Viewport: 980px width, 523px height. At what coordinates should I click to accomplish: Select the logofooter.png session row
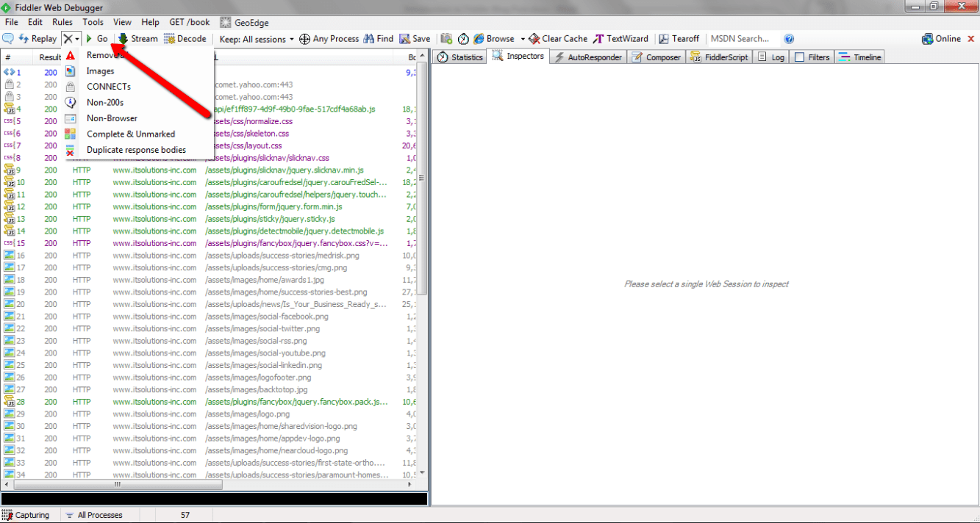coord(209,377)
